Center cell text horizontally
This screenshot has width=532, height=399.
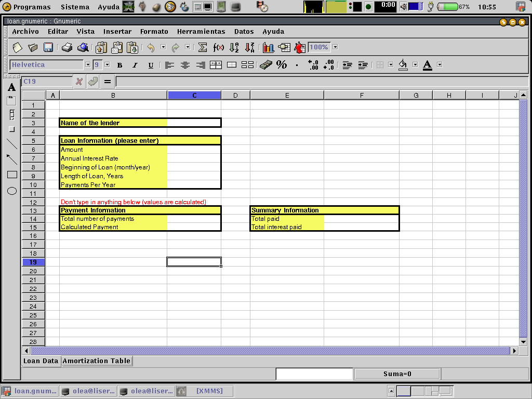tap(185, 65)
